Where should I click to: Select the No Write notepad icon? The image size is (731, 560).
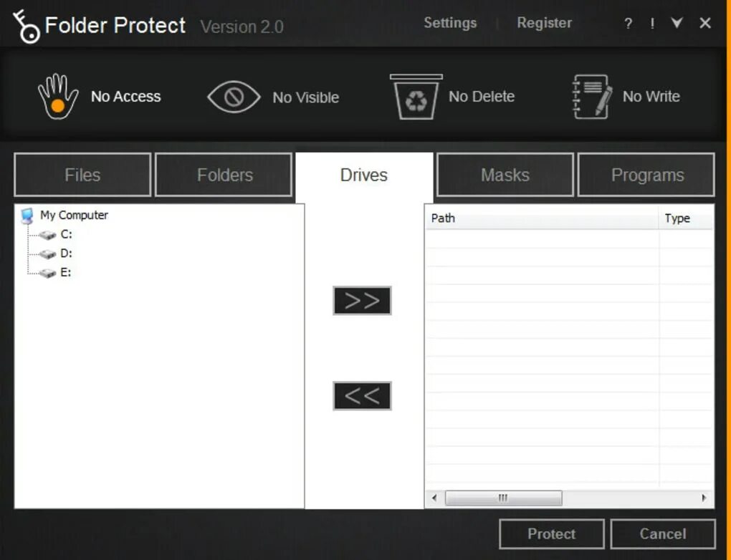(x=591, y=97)
